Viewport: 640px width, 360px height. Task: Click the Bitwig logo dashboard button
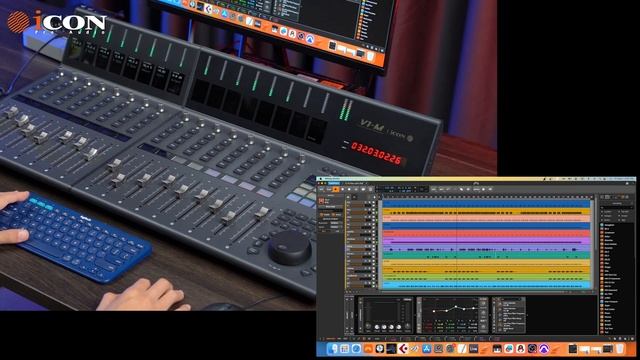[x=476, y=183]
